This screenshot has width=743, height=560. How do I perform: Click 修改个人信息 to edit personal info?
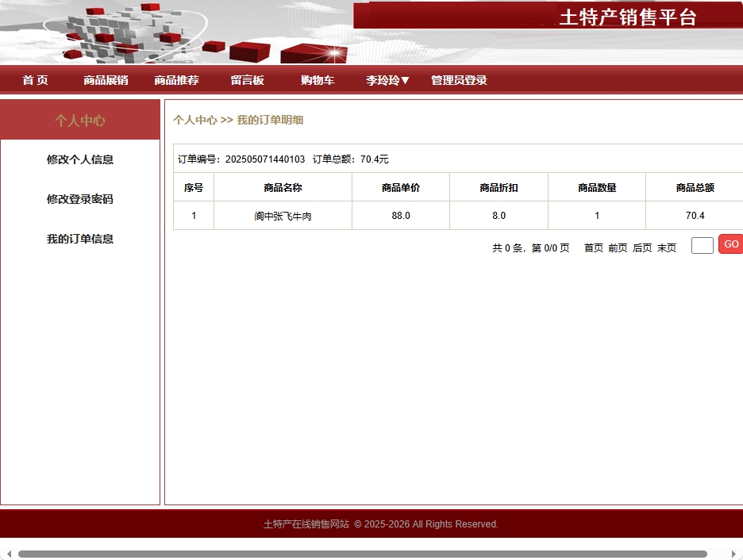(80, 159)
